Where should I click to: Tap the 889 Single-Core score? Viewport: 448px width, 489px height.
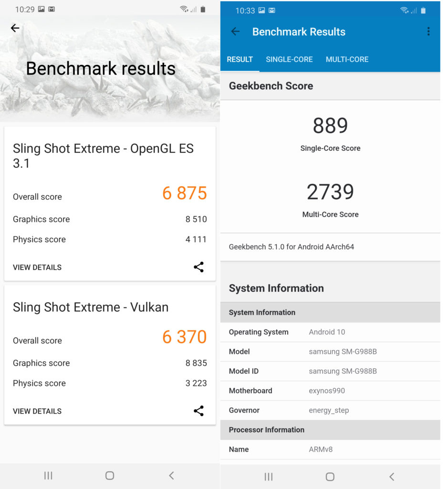point(330,126)
